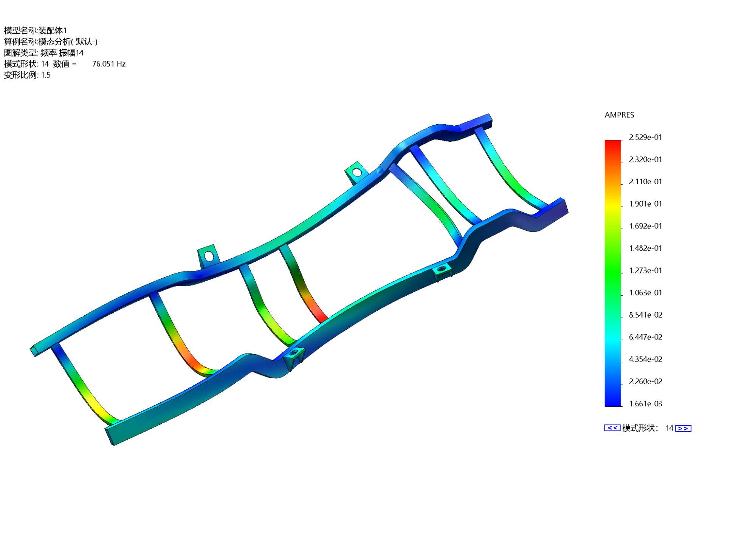
Task: Click the 76.051 Hz frequency text
Action: (108, 64)
